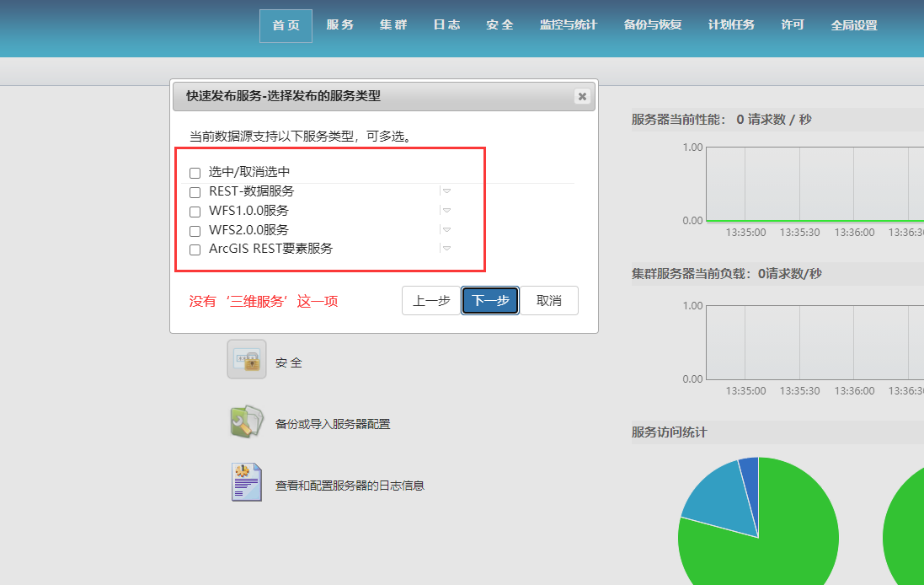Open the 安全 lock icon
This screenshot has width=924, height=585.
[247, 358]
